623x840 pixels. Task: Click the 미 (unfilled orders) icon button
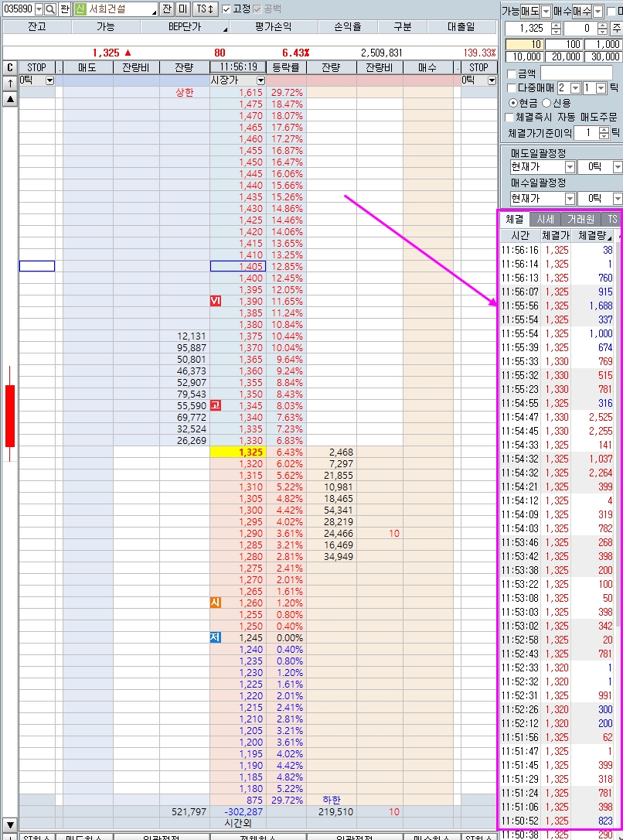(182, 9)
